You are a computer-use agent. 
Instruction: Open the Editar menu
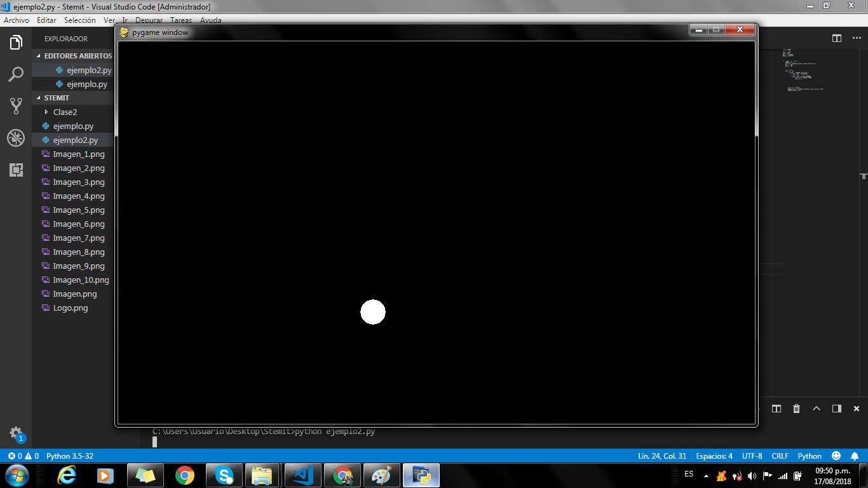(47, 20)
